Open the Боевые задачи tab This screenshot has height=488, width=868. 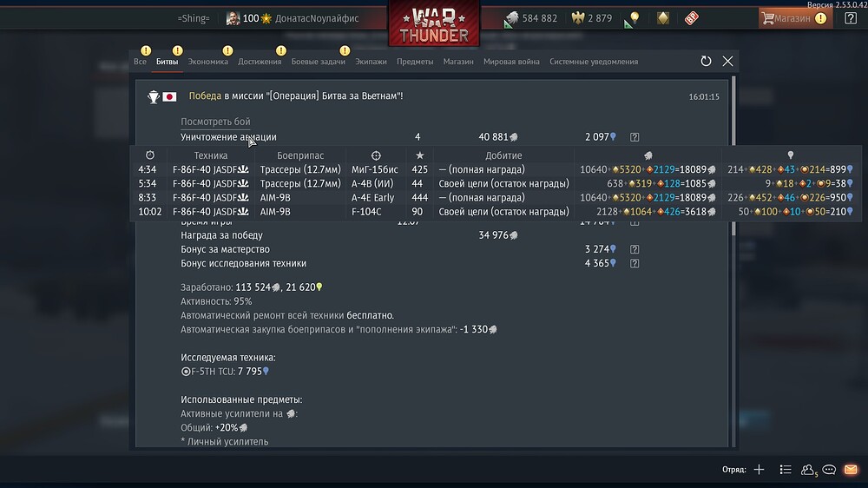click(x=319, y=62)
